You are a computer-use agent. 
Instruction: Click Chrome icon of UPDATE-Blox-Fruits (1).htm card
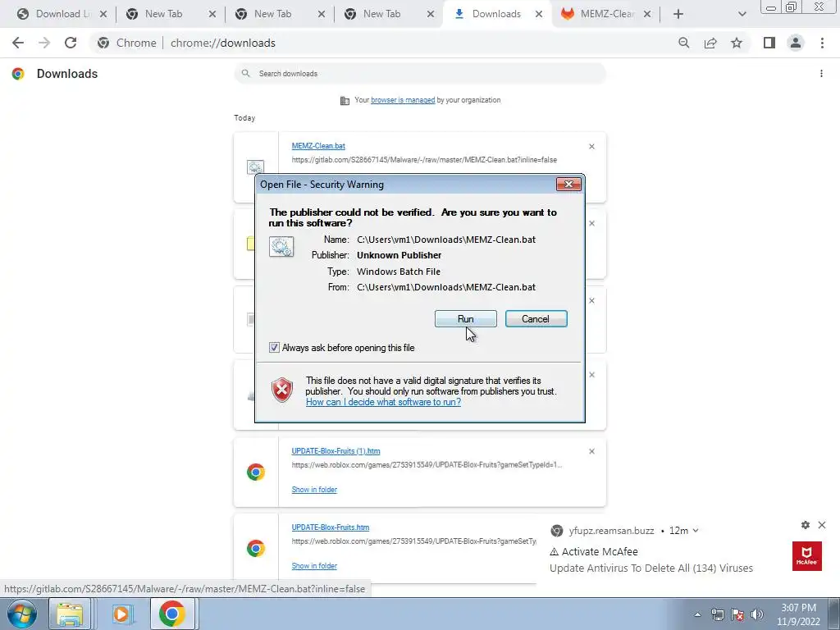[256, 472]
